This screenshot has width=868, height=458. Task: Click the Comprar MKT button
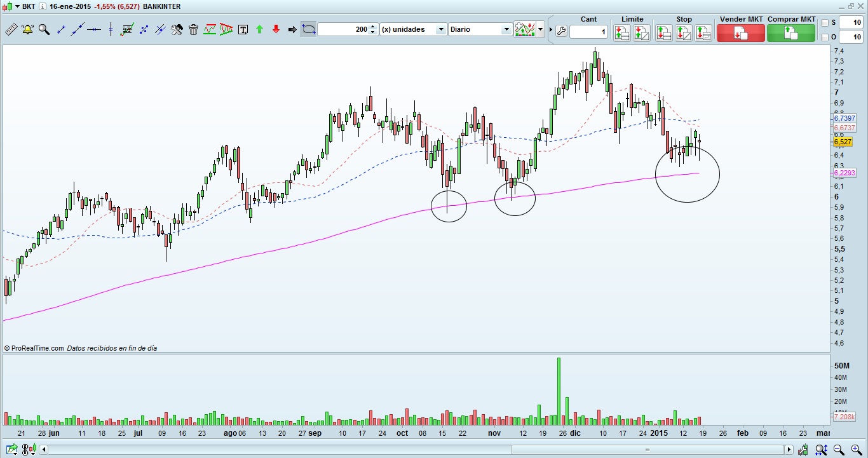coord(791,33)
